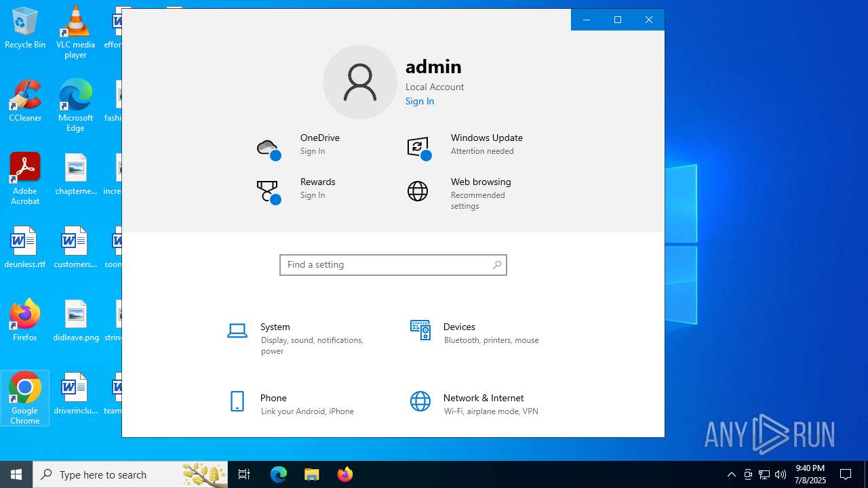Viewport: 868px width, 488px height.
Task: Select the Google Chrome desktop shortcut
Action: [25, 398]
